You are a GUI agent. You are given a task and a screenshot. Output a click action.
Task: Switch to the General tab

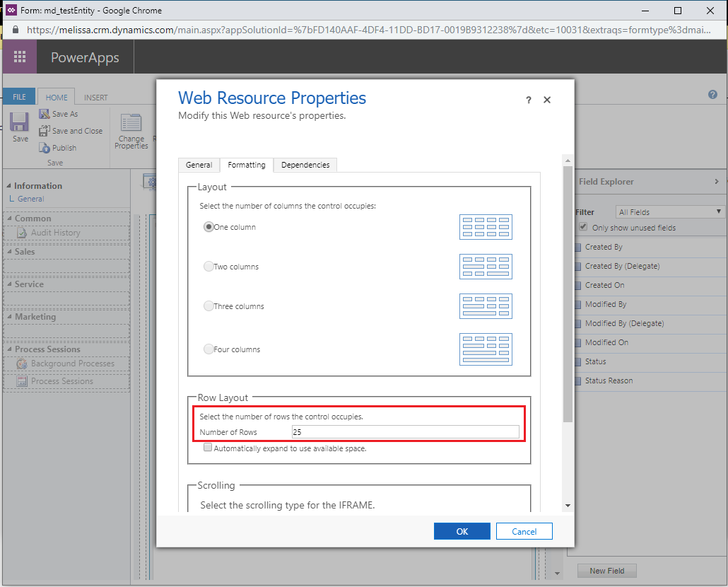[199, 165]
